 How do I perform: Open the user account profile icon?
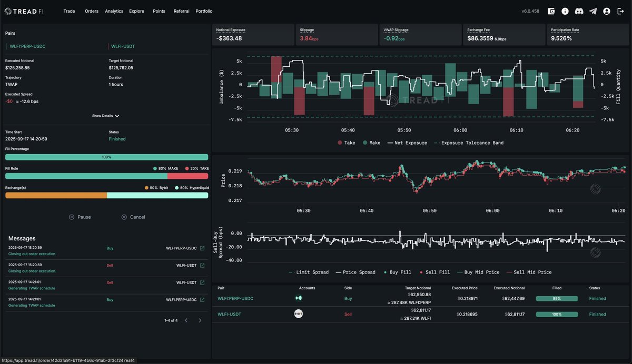(x=607, y=11)
